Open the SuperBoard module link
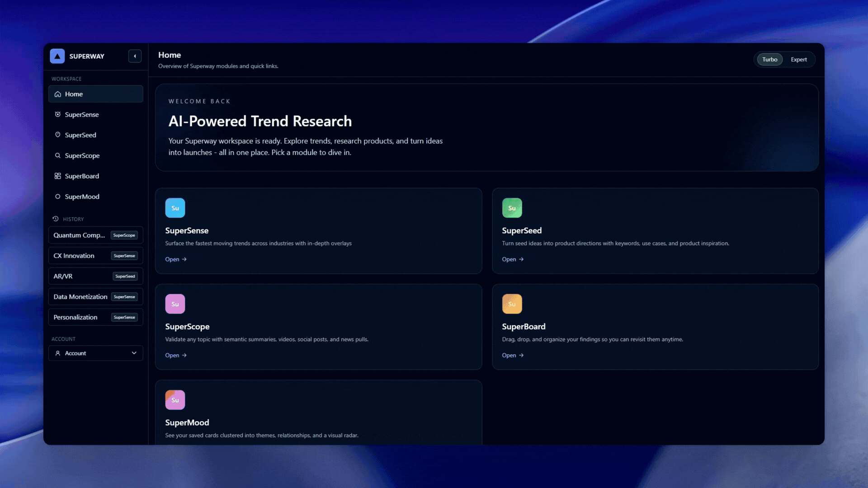The image size is (868, 488). 513,356
